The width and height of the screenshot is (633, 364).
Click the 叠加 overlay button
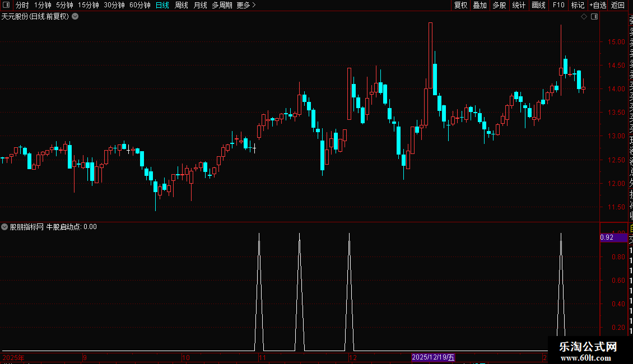pyautogui.click(x=480, y=5)
